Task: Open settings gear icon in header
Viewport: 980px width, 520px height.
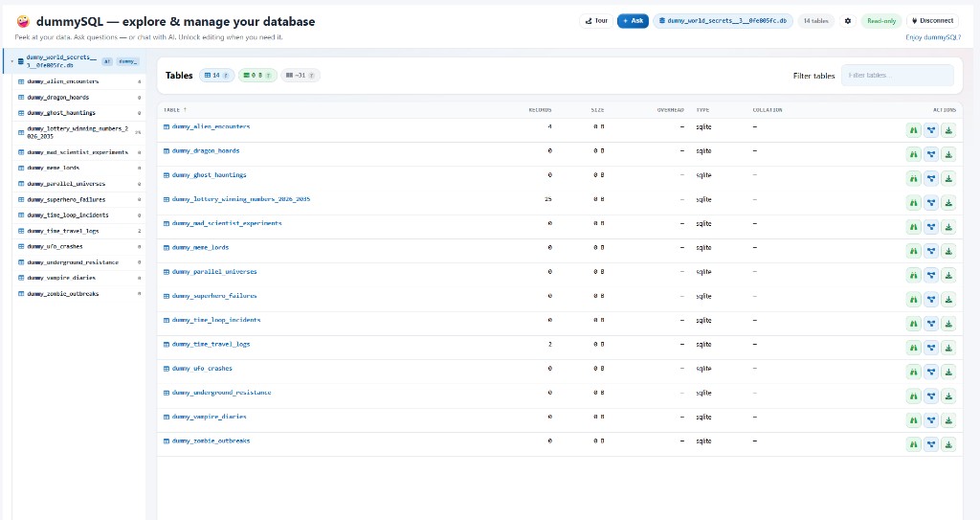Action: click(x=848, y=21)
